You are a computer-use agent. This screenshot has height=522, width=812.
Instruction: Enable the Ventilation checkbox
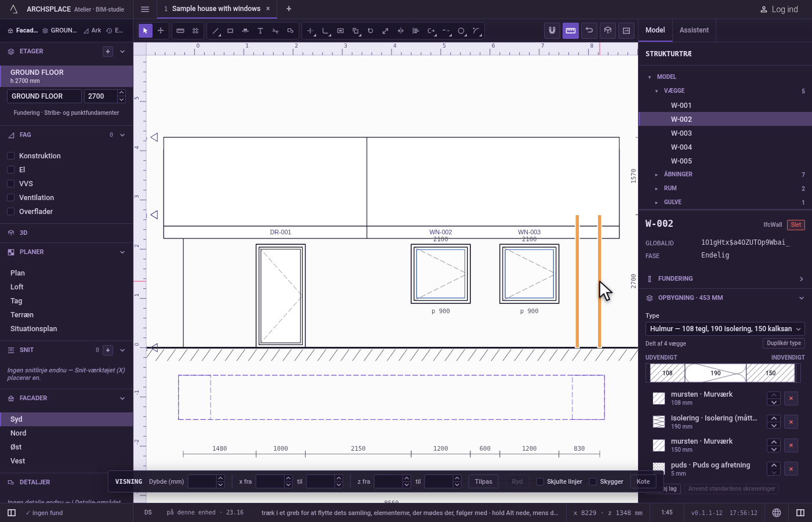click(10, 198)
